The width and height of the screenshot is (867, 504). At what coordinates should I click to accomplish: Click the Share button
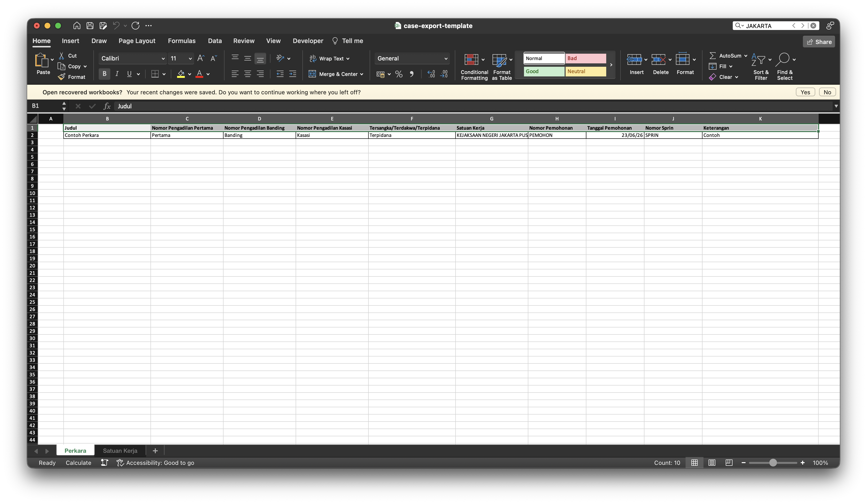tap(819, 42)
